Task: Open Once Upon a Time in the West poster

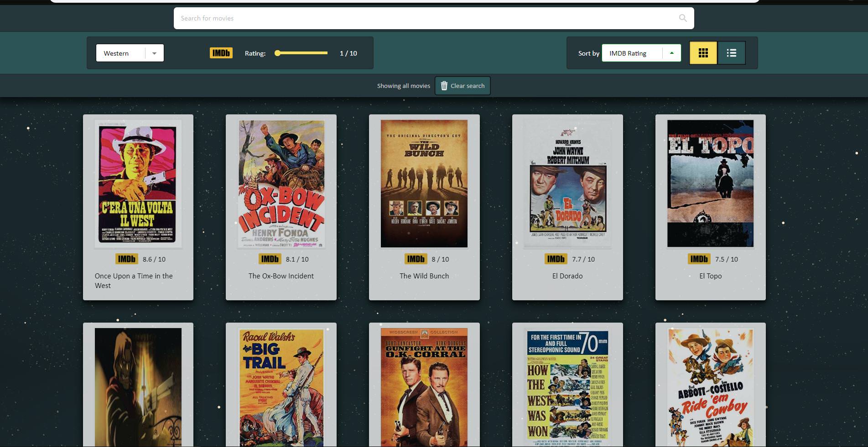Action: coord(138,184)
